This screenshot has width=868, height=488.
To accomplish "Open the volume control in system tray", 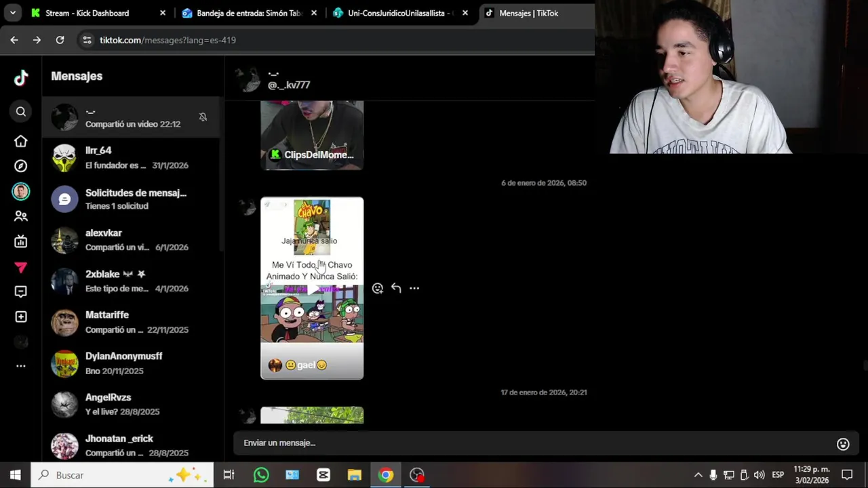I will pos(759,475).
